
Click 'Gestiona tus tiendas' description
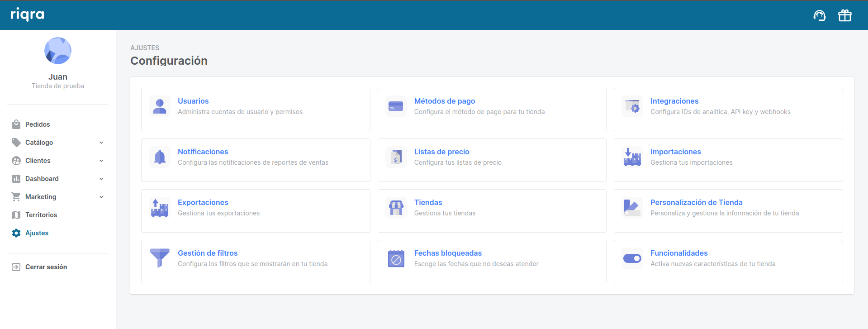click(x=445, y=213)
